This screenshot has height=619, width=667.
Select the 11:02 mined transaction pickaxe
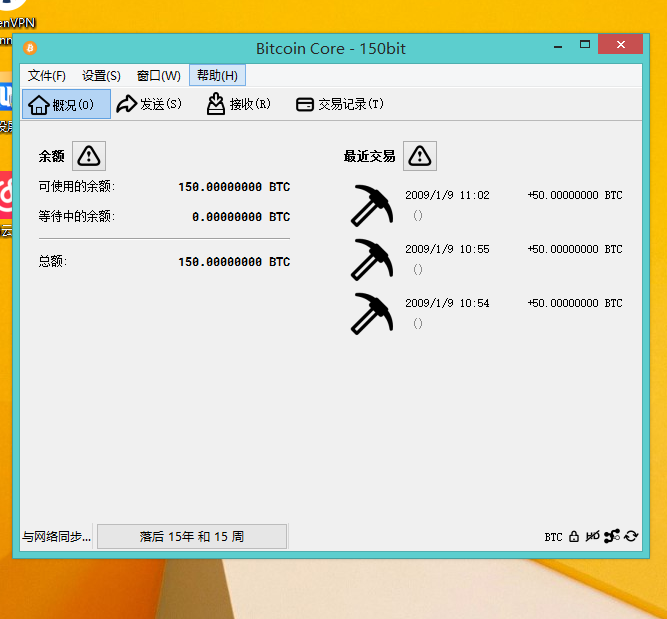click(372, 204)
